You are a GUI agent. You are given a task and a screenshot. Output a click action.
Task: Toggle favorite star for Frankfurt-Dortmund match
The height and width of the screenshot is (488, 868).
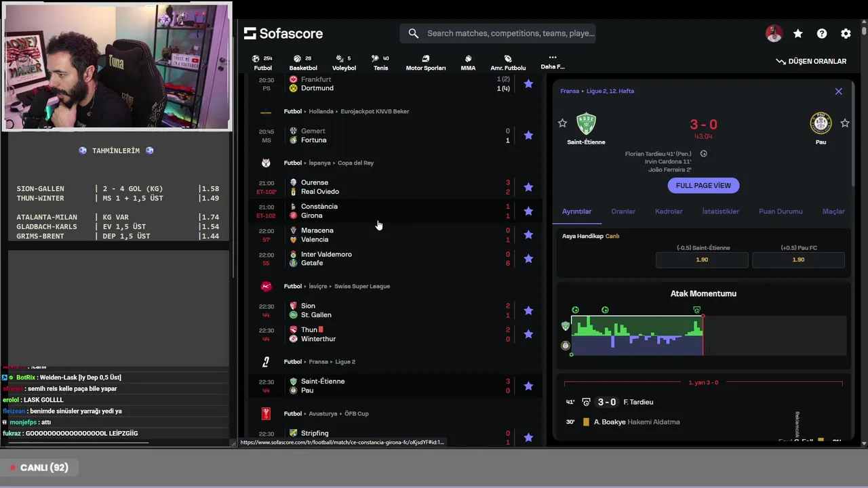click(x=528, y=84)
